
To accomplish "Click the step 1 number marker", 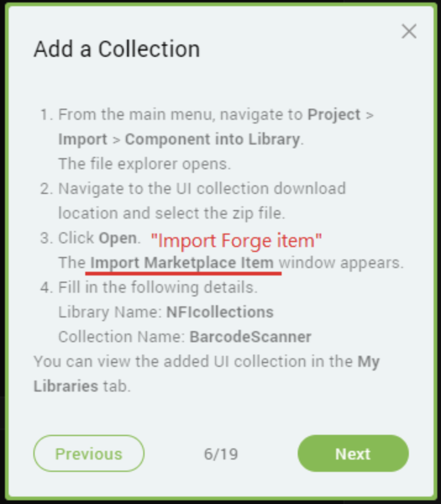I will click(46, 115).
